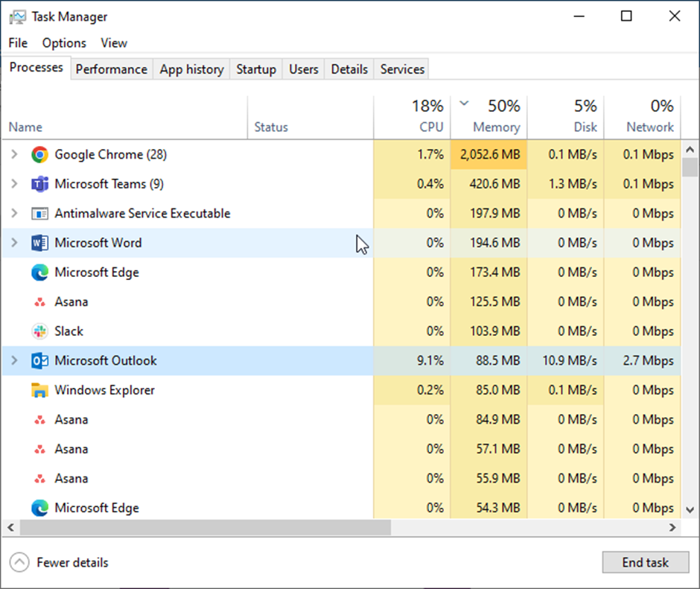The image size is (700, 589).
Task: Click Chrome's 2,052.6 MB memory value
Action: point(490,154)
